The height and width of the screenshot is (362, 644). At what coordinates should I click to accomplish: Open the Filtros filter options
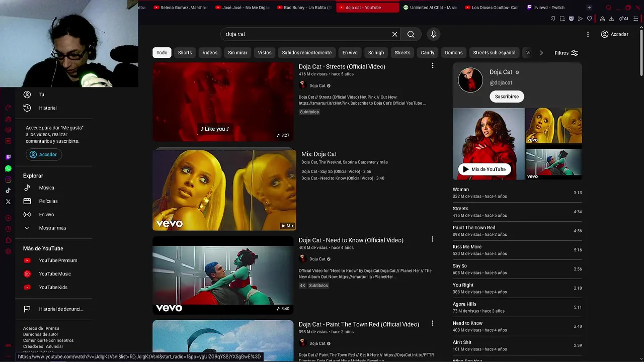pyautogui.click(x=566, y=53)
